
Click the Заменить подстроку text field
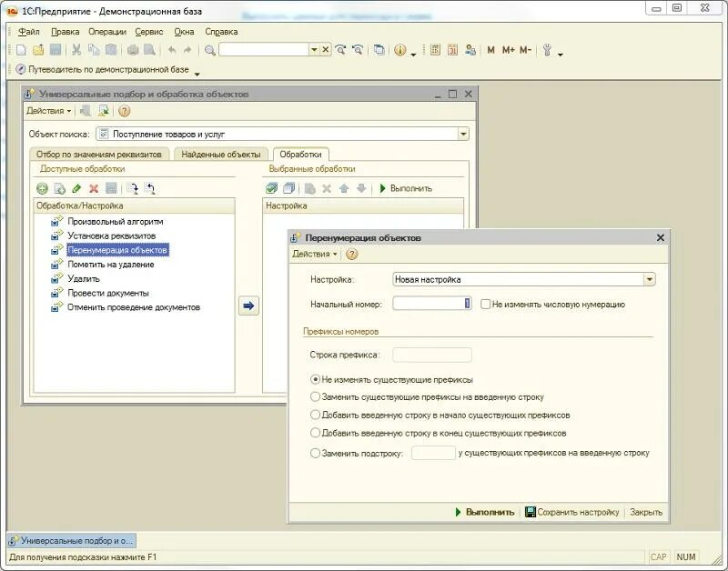pyautogui.click(x=433, y=453)
